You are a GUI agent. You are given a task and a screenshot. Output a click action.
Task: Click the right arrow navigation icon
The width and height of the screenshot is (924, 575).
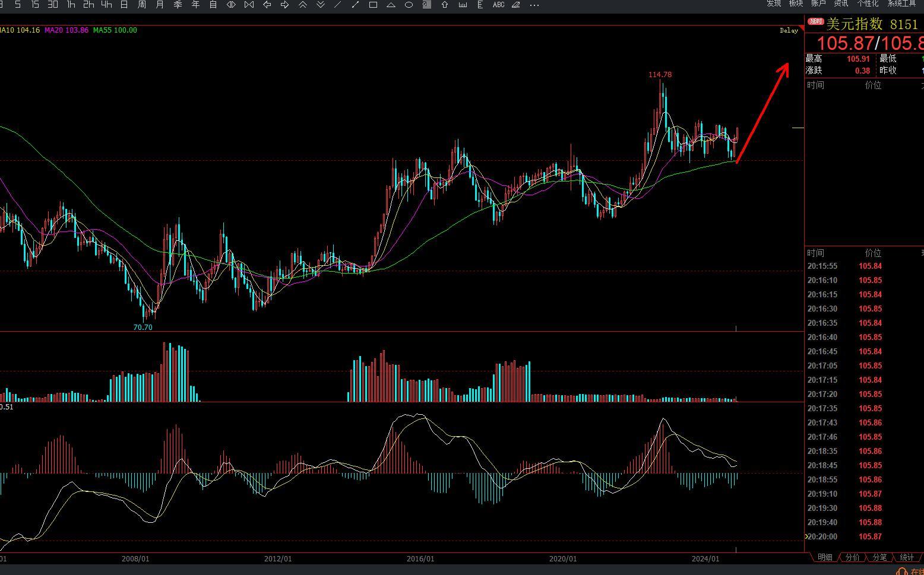click(x=284, y=5)
